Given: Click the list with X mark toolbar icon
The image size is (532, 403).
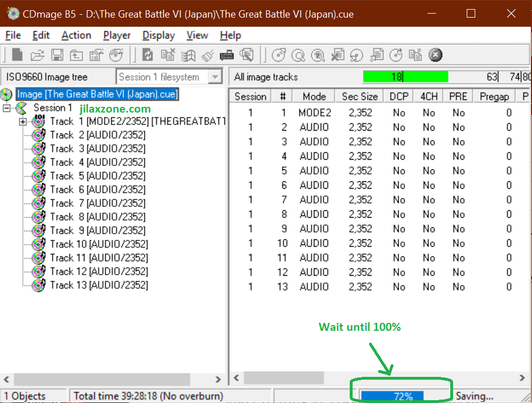Looking at the screenshot, I should 167,55.
